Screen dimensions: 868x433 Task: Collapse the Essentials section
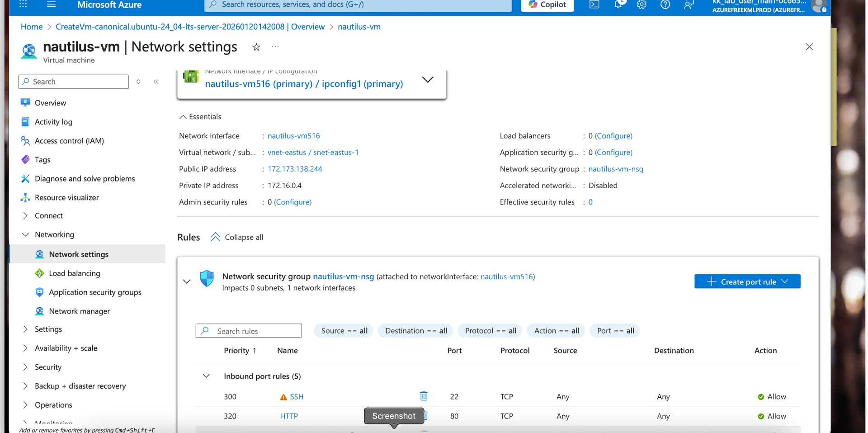[183, 117]
